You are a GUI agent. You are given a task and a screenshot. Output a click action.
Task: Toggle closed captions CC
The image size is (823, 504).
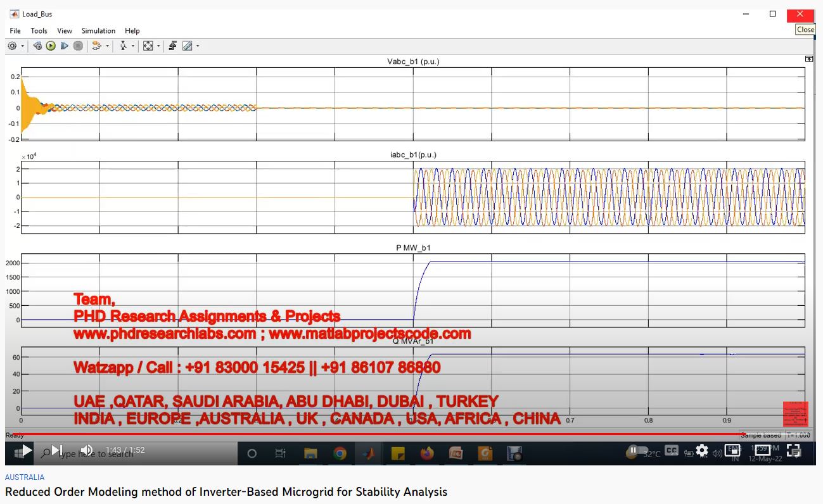point(672,450)
